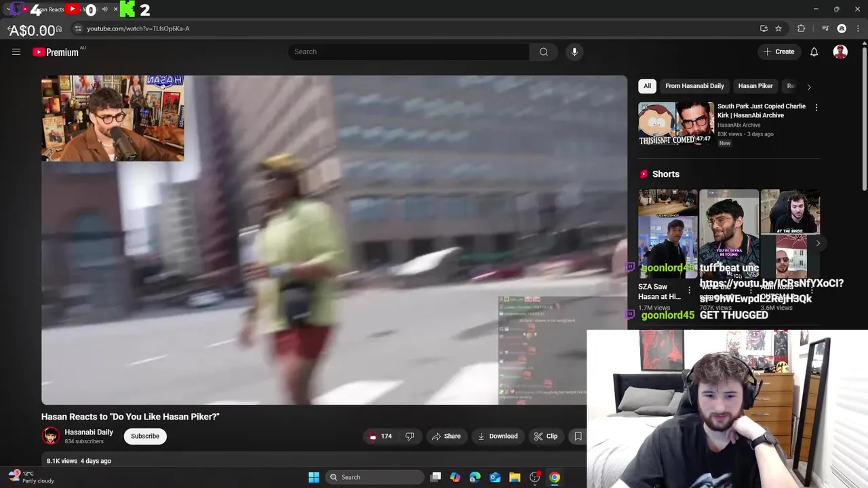Switch to Chrome in the taskbar

555,477
